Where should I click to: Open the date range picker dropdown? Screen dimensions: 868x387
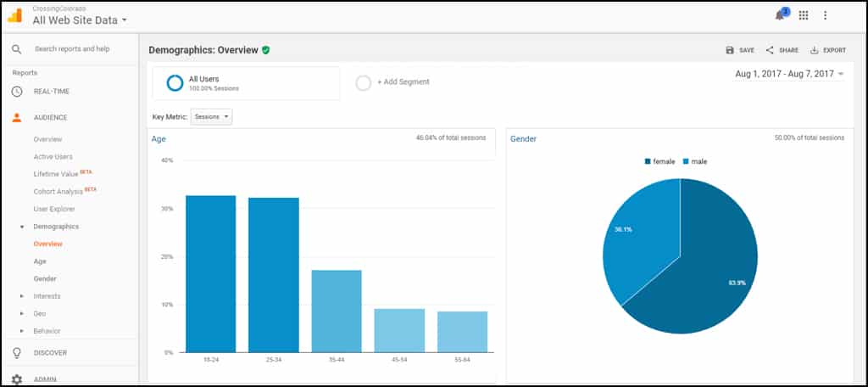point(789,75)
